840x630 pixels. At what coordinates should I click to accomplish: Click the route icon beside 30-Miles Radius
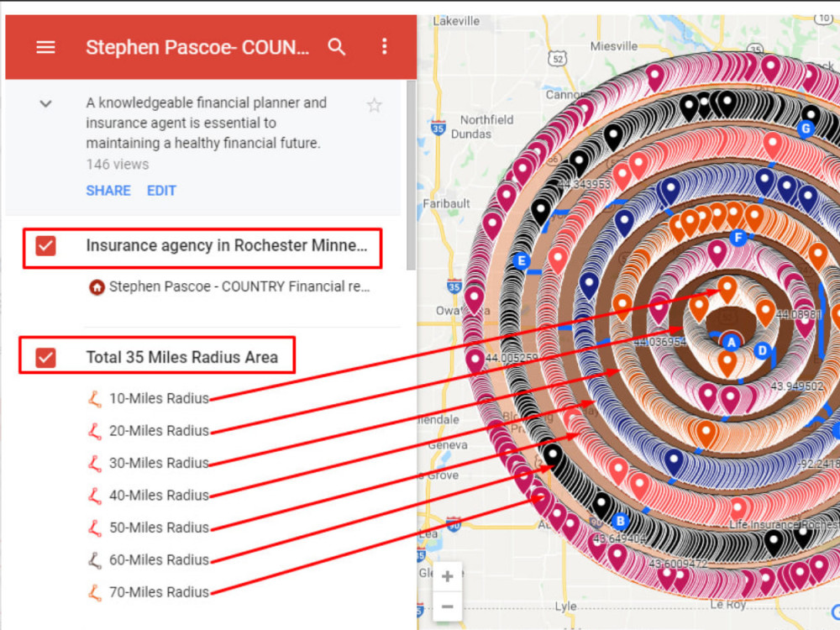click(x=95, y=463)
